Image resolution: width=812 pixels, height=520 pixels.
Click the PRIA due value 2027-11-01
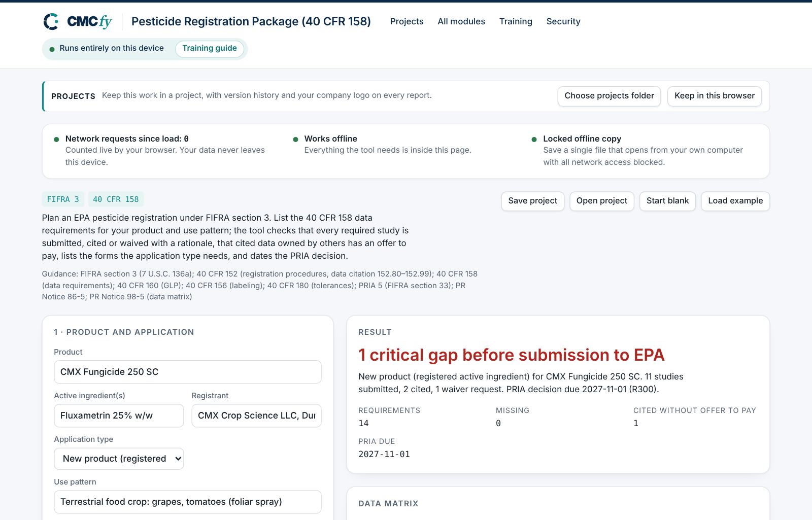(x=384, y=455)
